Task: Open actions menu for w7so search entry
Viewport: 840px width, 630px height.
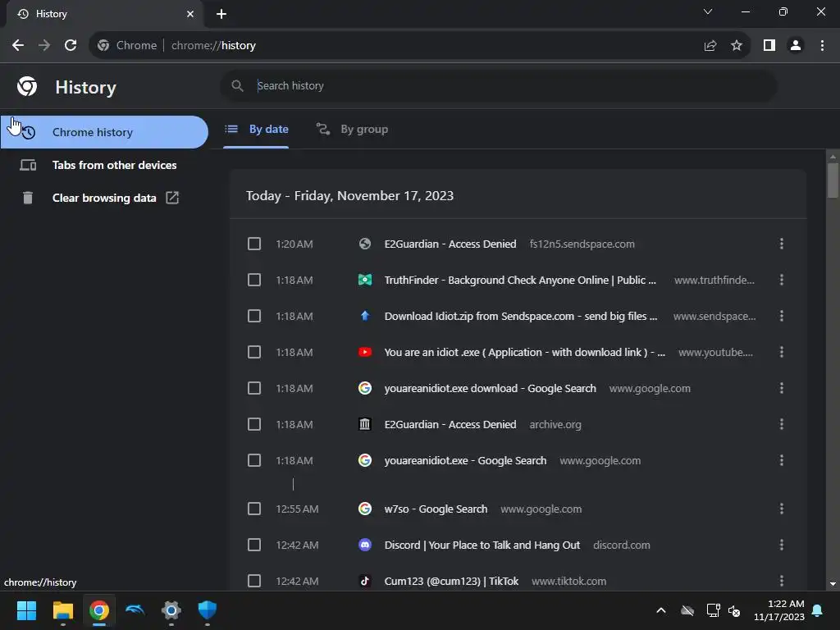Action: tap(782, 509)
